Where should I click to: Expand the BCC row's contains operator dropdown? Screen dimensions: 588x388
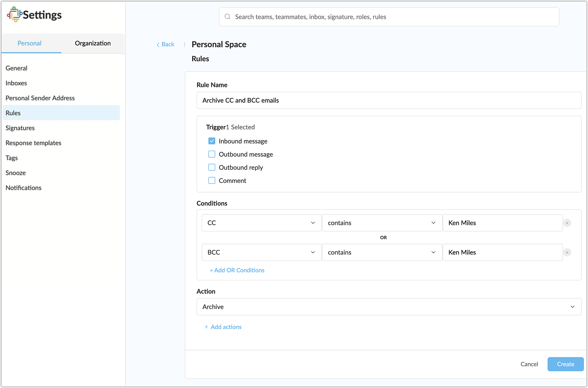pos(382,252)
